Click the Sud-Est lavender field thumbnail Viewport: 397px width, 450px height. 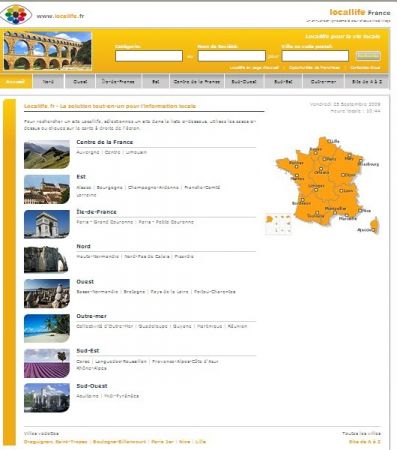47,363
